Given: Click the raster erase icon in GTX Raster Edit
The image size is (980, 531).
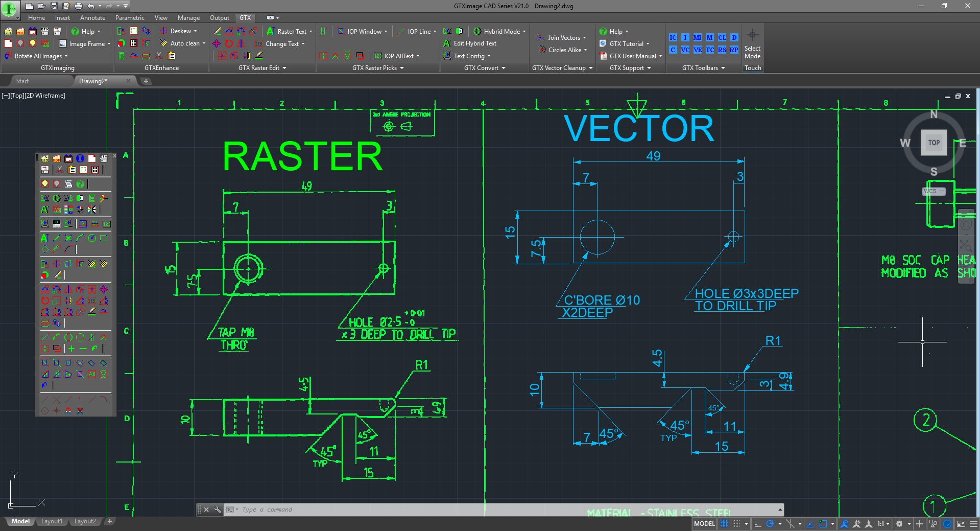Looking at the screenshot, I should pyautogui.click(x=218, y=31).
